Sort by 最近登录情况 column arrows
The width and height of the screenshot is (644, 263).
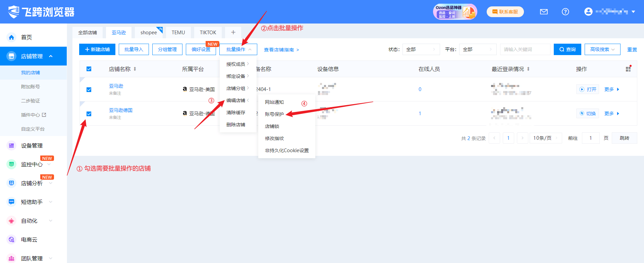[528, 69]
